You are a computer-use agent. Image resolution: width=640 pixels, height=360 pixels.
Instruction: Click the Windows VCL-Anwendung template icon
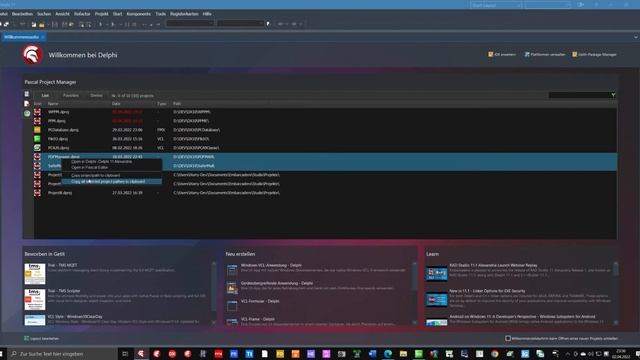point(232,269)
